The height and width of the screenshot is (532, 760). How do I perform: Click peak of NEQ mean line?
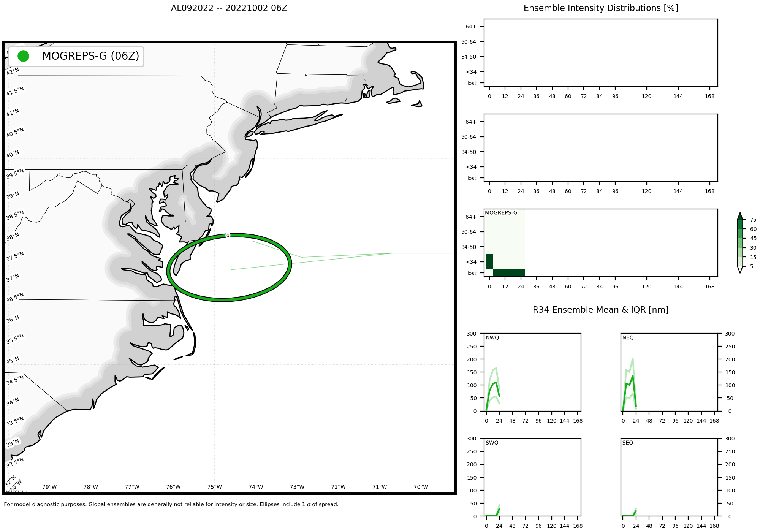(633, 376)
